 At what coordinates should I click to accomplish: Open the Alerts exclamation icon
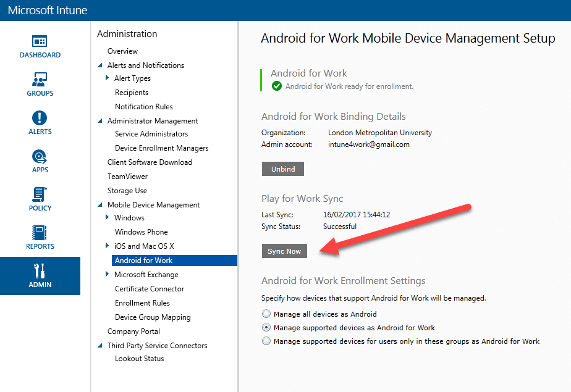pyautogui.click(x=40, y=118)
